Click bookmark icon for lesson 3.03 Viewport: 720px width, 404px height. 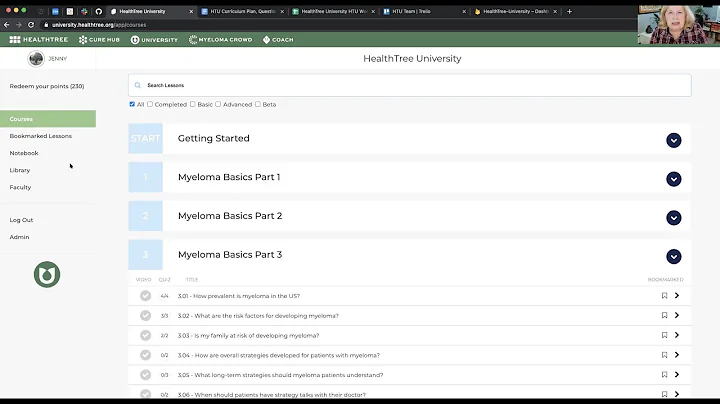[x=664, y=335]
